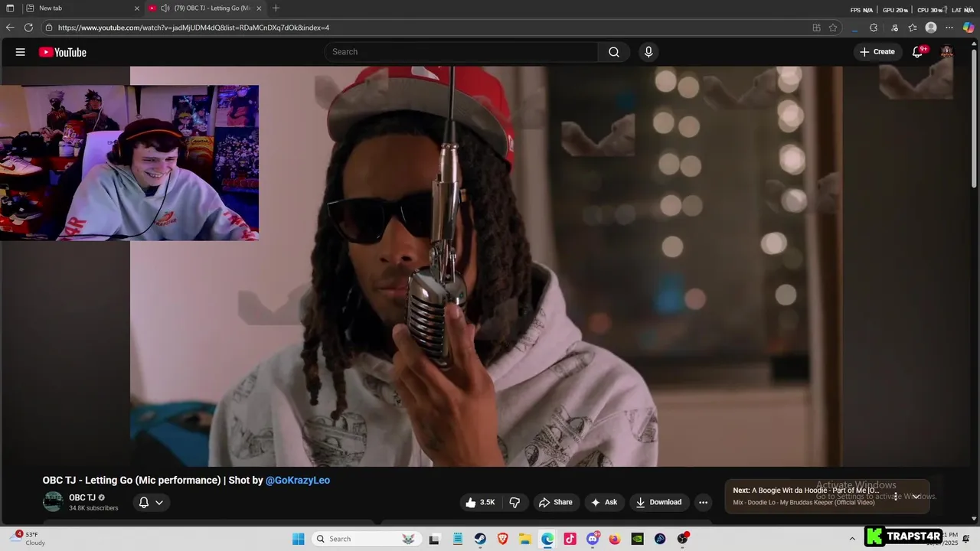Screen dimensions: 980x551
Task: Open the Favorites list icon
Action: (x=913, y=28)
